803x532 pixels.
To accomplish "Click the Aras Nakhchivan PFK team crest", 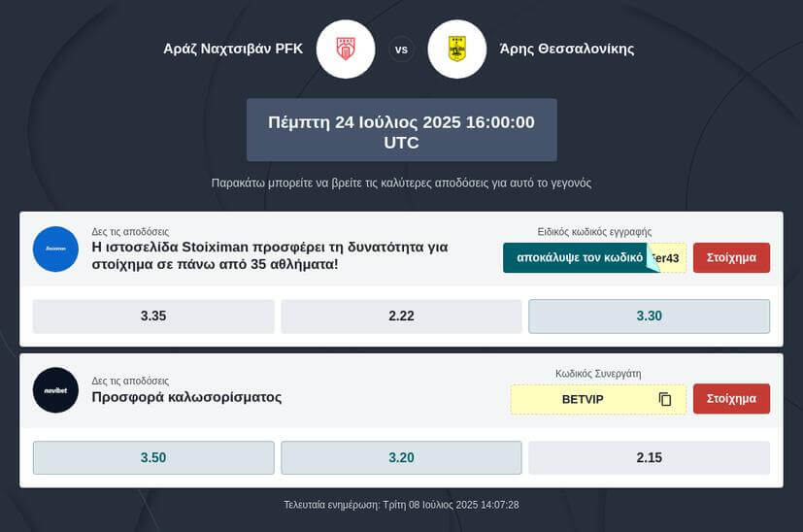I will click(x=346, y=50).
